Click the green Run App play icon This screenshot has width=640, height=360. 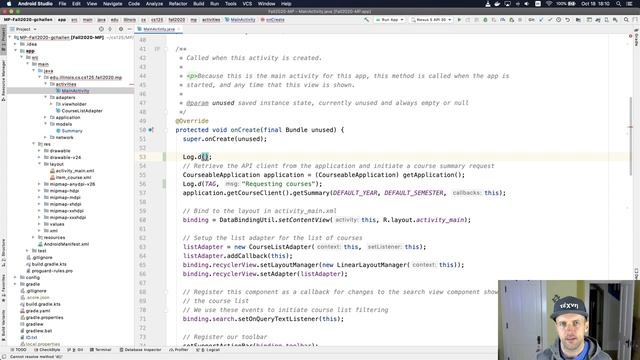(x=459, y=20)
